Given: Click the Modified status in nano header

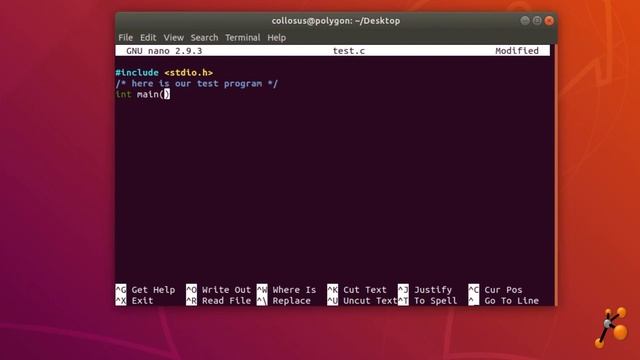Looking at the screenshot, I should 517,51.
